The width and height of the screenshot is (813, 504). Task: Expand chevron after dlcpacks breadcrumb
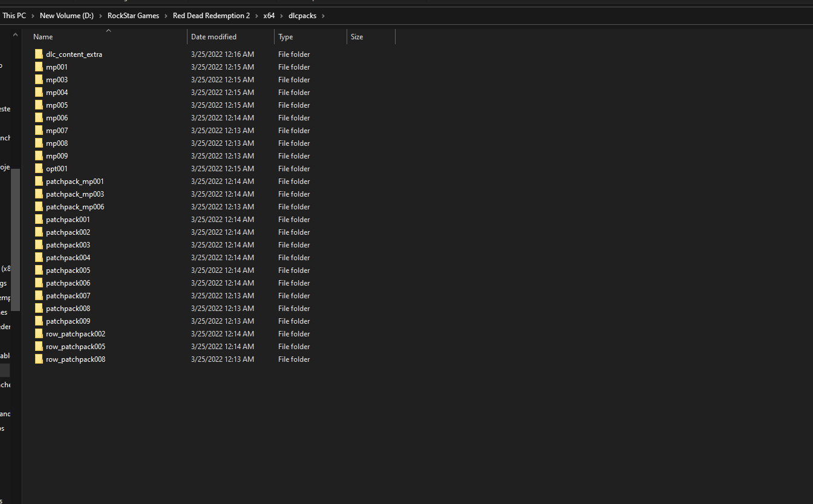[324, 16]
